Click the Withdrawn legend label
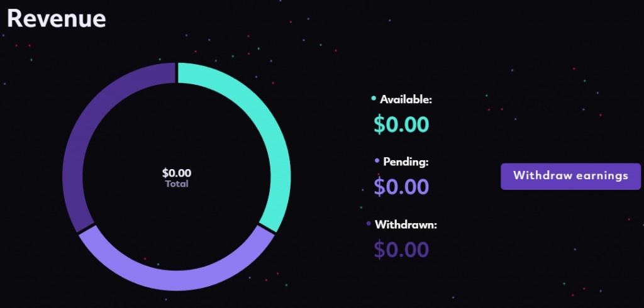The width and height of the screenshot is (644, 308). 406,224
